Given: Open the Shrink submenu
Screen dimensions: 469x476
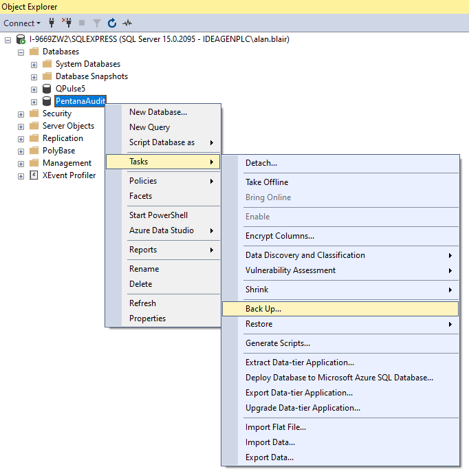Looking at the screenshot, I should [340, 290].
